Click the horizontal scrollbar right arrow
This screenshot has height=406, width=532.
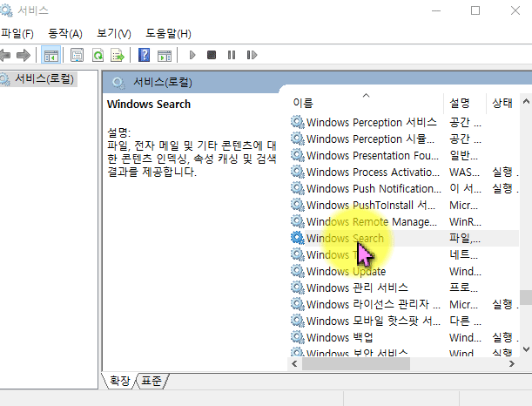coord(512,364)
